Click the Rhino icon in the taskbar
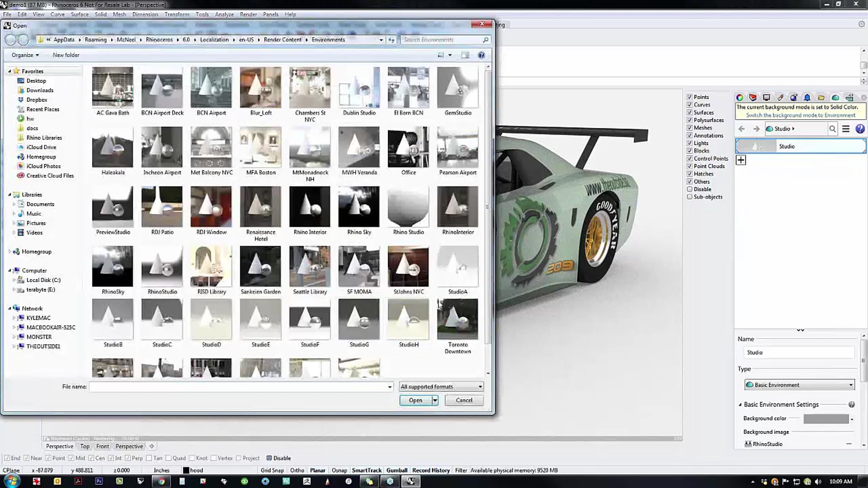Image resolution: width=868 pixels, height=488 pixels. pyautogui.click(x=411, y=481)
